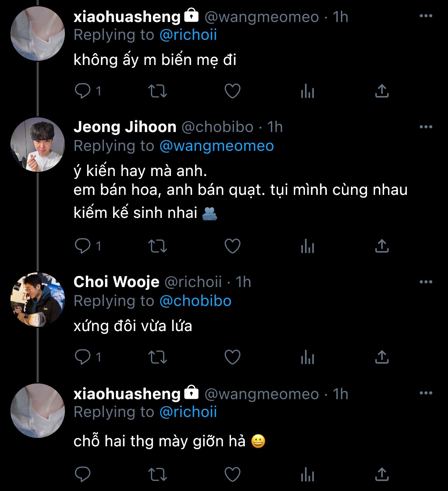This screenshot has width=448, height=491.
Task: Open the @chobibo mention link
Action: click(195, 301)
